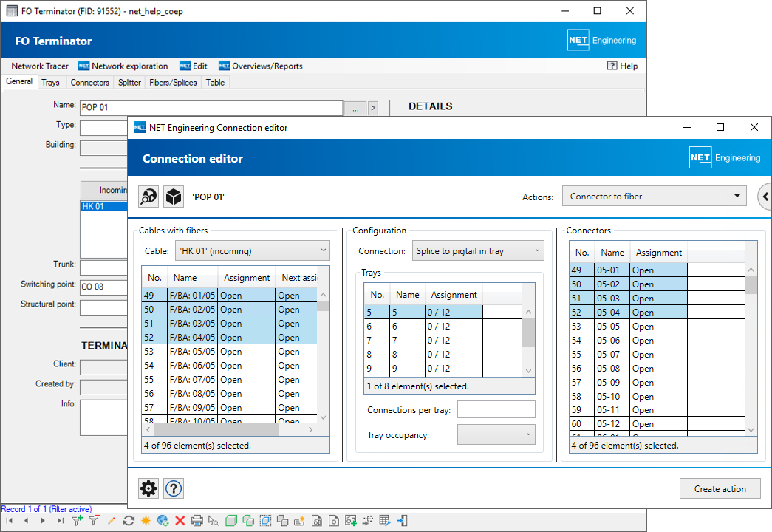Switch to the Fibers/Splices tab
Screen dimensions: 772x532
173,82
